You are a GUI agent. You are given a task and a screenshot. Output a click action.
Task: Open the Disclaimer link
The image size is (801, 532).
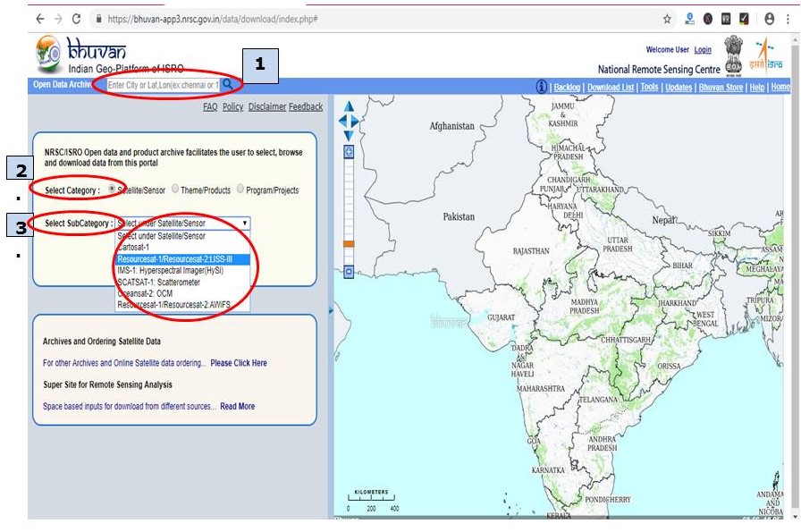tap(267, 106)
